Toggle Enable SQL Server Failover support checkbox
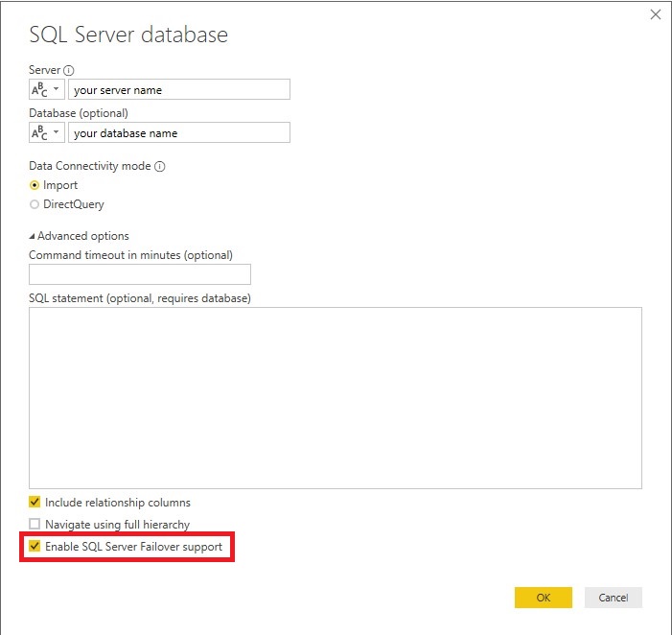This screenshot has width=672, height=635. pyautogui.click(x=35, y=546)
